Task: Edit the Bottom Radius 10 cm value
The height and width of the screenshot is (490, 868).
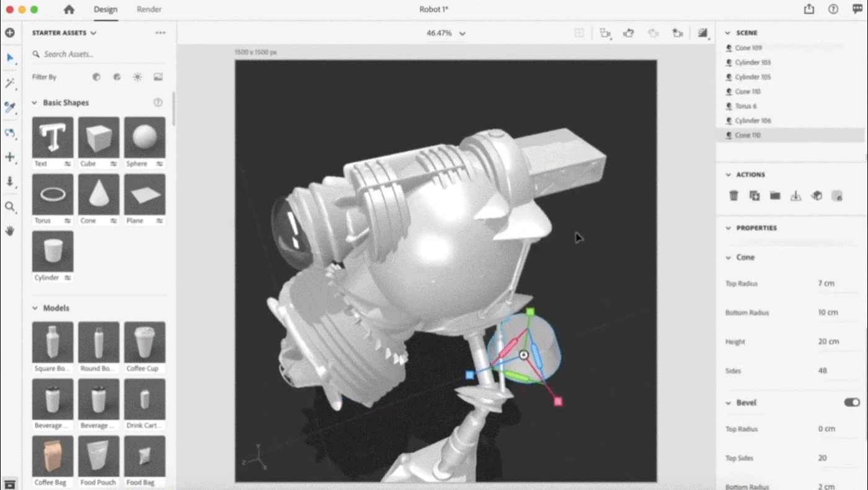Action: tap(828, 313)
